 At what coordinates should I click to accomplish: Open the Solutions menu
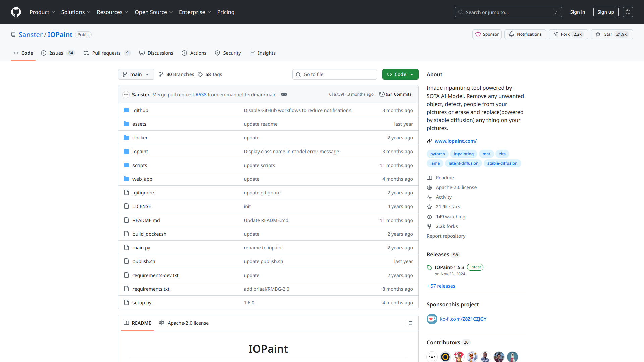[75, 12]
